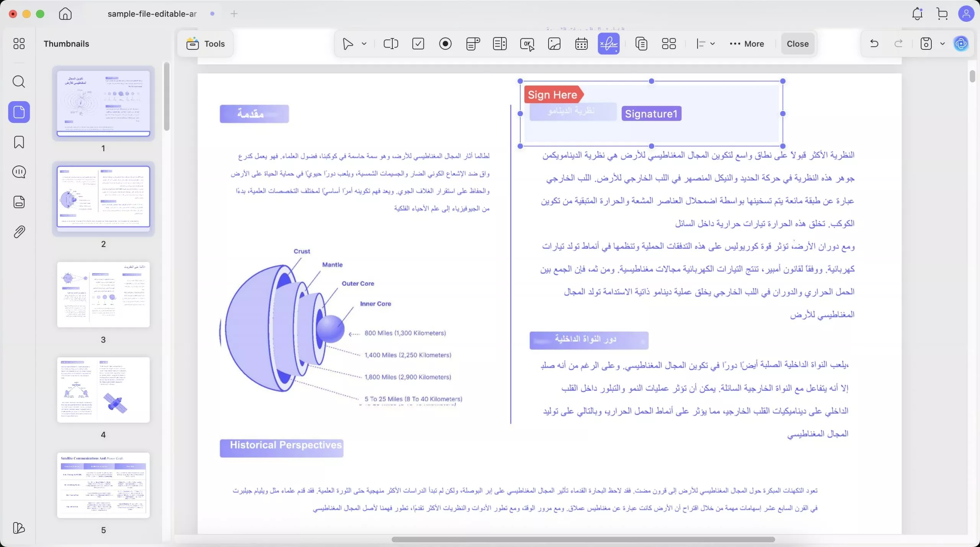
Task: Undo the last action
Action: 874,43
